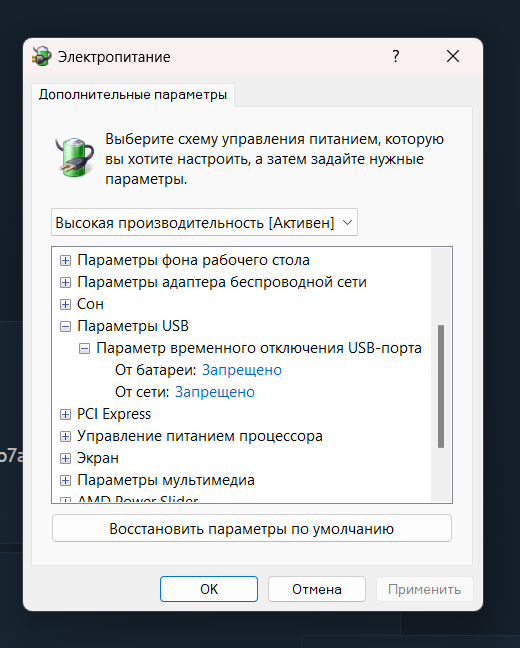The height and width of the screenshot is (648, 520).
Task: Click the question mark help button
Action: pos(396,56)
